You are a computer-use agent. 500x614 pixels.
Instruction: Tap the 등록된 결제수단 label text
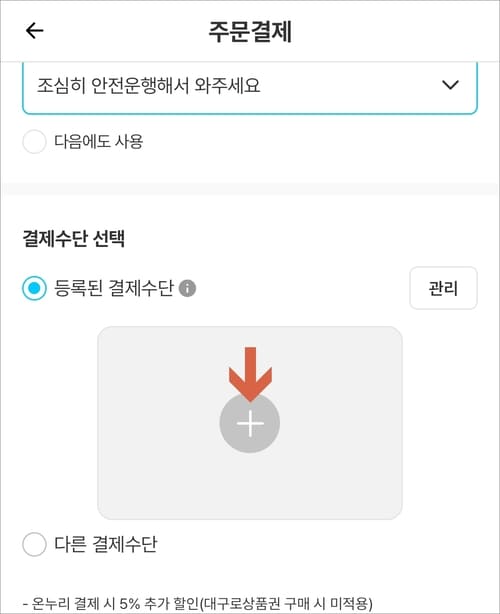(114, 288)
